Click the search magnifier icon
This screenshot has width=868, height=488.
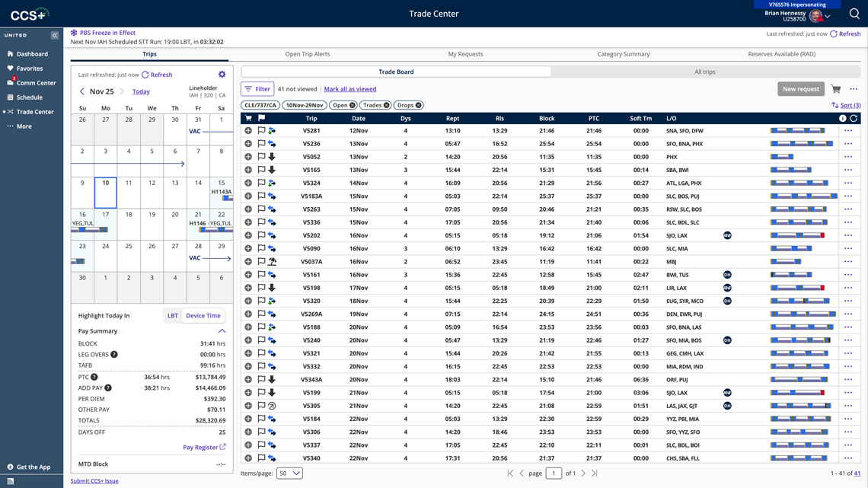pyautogui.click(x=854, y=14)
